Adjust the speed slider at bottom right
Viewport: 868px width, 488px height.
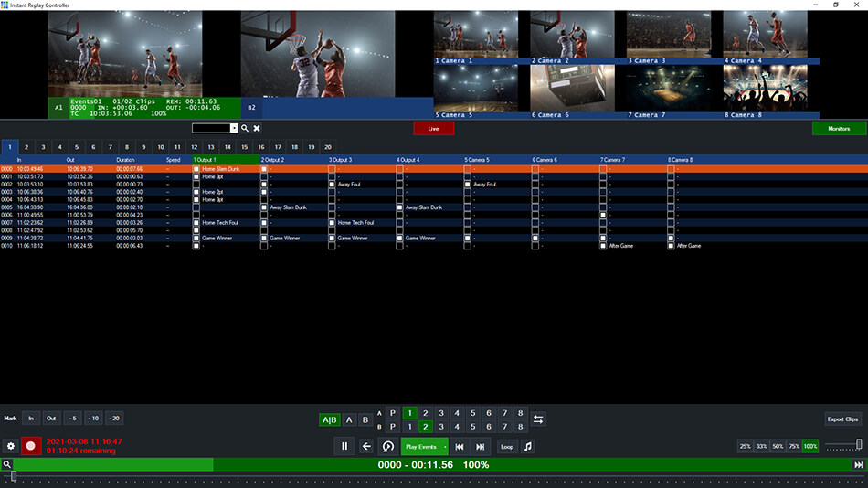(x=858, y=445)
